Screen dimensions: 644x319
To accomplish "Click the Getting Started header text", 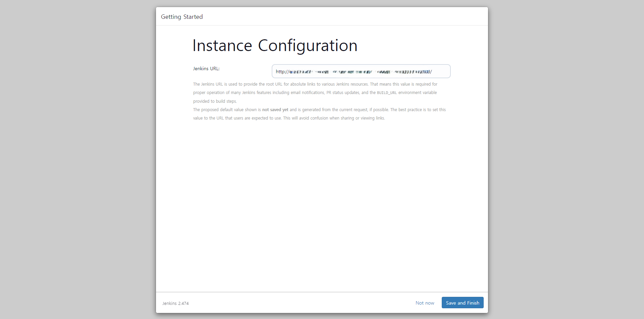I will tap(182, 17).
